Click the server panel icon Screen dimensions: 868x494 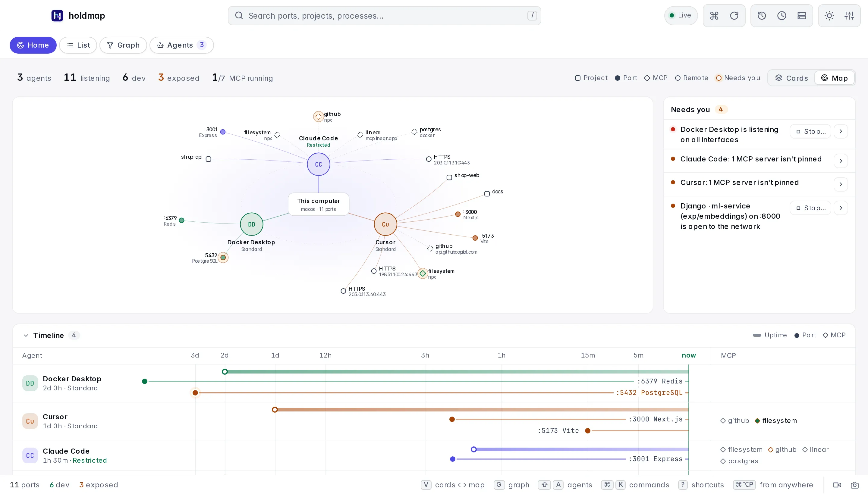tap(802, 16)
